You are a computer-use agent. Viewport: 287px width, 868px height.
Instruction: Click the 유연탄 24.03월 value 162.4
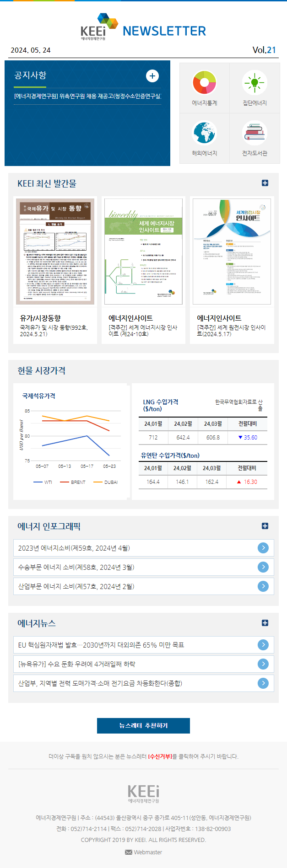click(x=212, y=482)
